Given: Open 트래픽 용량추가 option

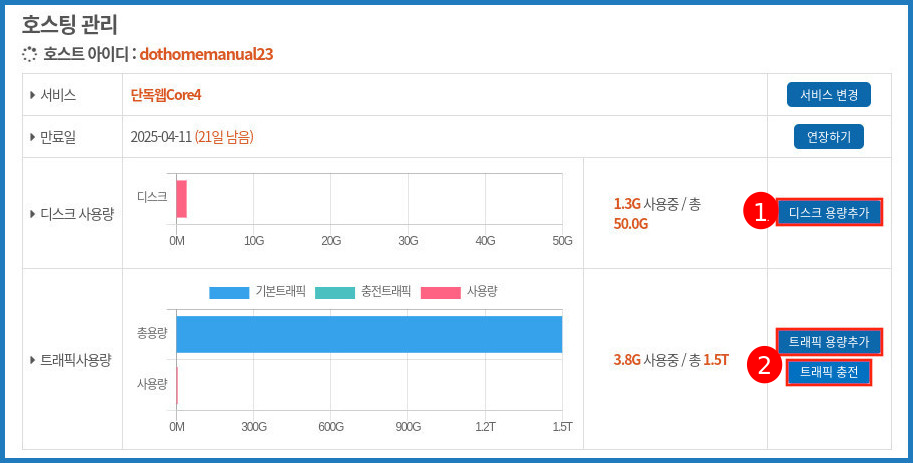Looking at the screenshot, I should pos(829,342).
